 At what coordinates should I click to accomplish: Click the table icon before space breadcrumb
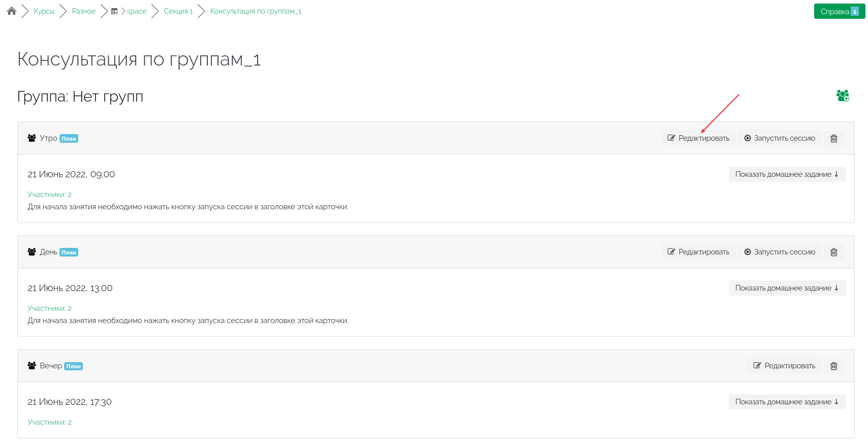pos(114,11)
